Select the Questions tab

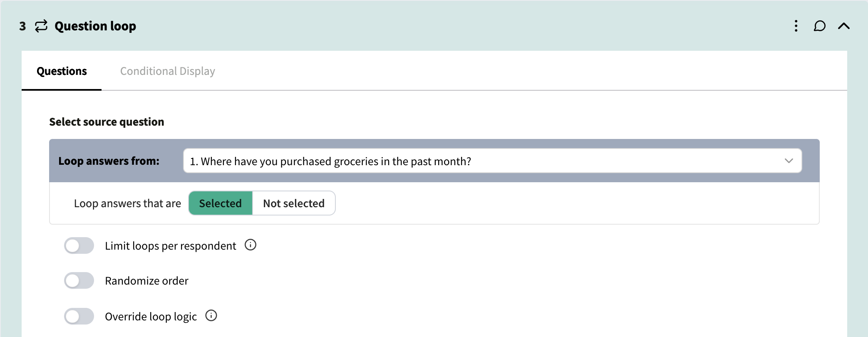click(x=62, y=71)
